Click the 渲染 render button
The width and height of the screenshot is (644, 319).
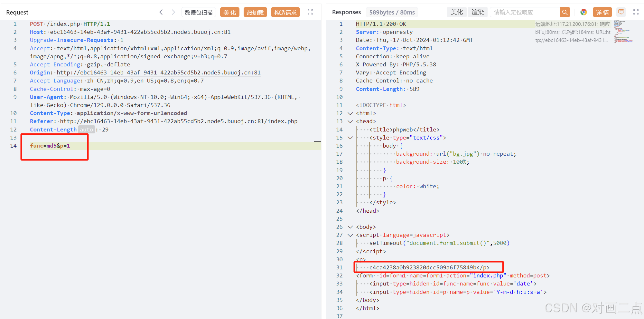click(x=478, y=12)
